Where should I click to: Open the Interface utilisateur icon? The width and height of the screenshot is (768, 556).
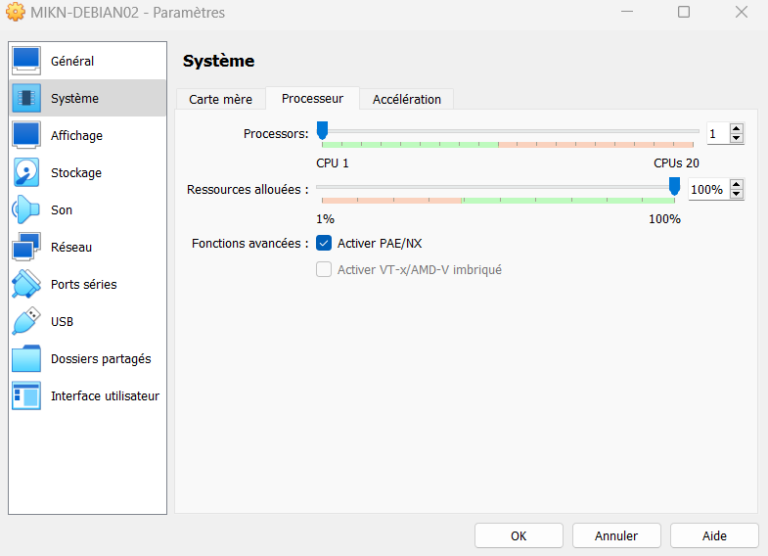(x=26, y=396)
